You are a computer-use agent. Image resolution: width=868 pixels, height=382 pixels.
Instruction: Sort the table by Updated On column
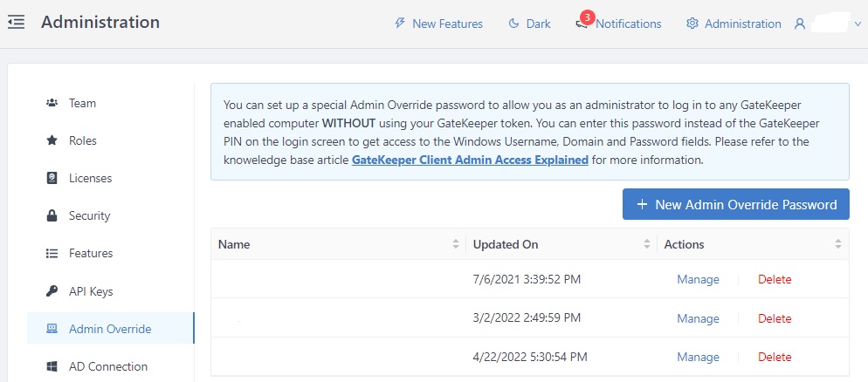coord(646,244)
